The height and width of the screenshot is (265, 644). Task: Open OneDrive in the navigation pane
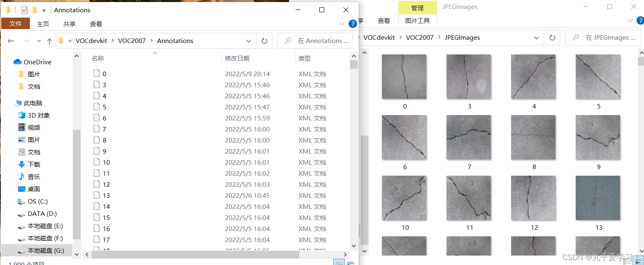coord(32,62)
